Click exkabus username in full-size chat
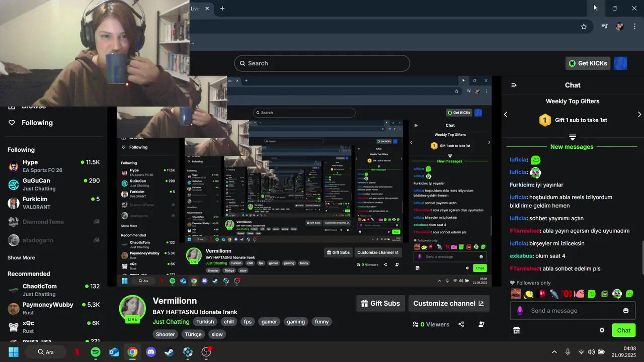 (x=521, y=256)
